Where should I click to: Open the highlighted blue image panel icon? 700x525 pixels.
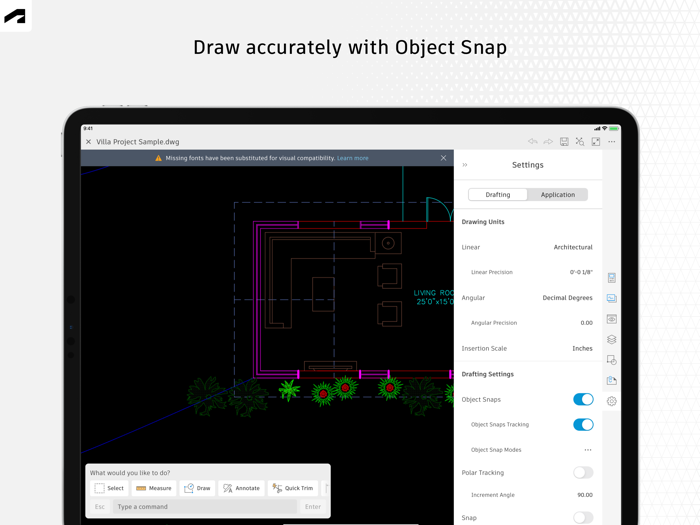click(612, 298)
